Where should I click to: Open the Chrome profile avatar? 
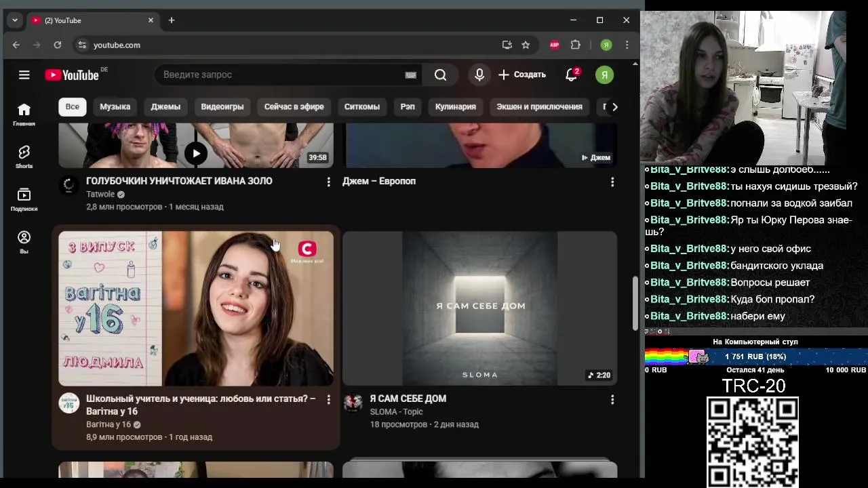coord(606,45)
